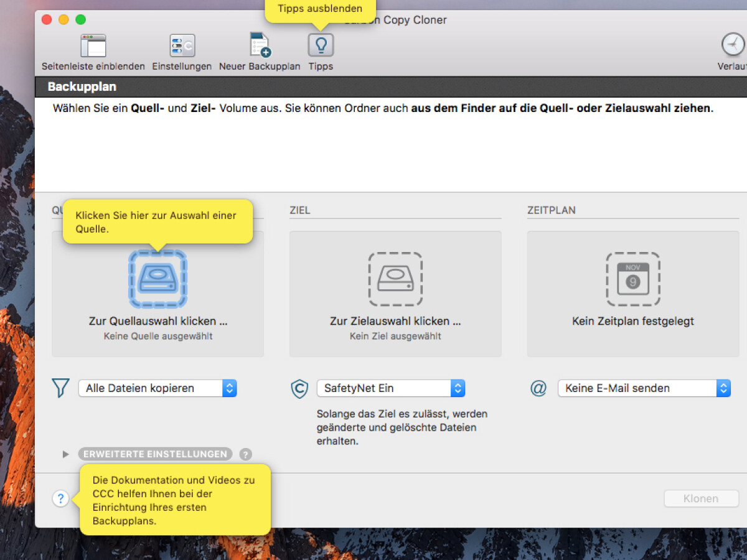Screen dimensions: 747x560
Task: Click the @ email notification icon
Action: [538, 388]
